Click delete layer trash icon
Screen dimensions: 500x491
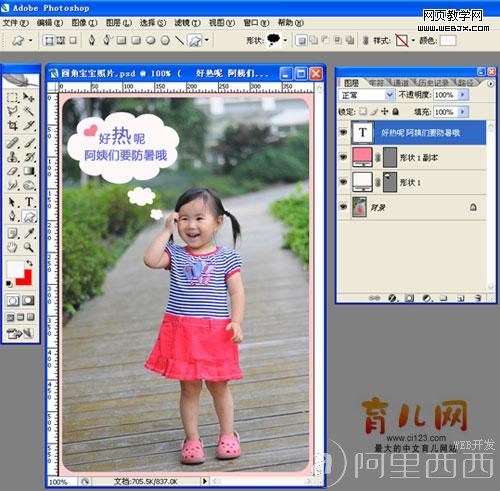(478, 298)
